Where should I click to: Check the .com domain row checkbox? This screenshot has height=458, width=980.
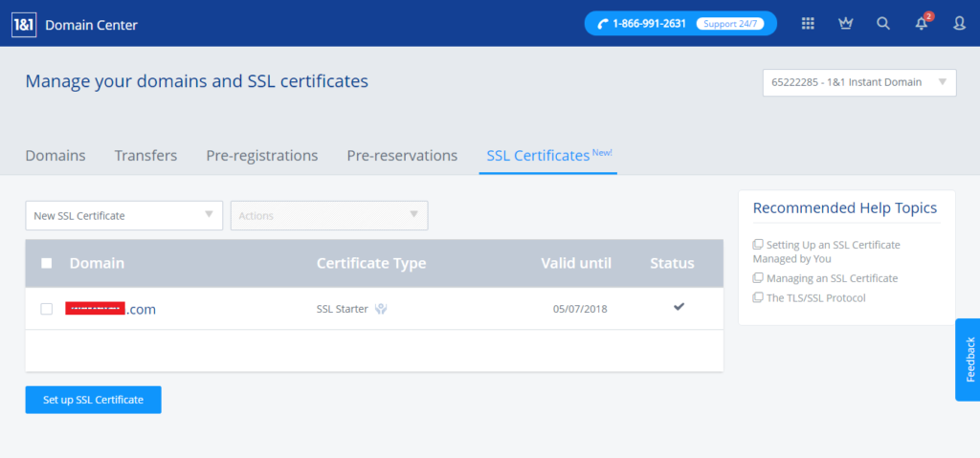tap(46, 309)
